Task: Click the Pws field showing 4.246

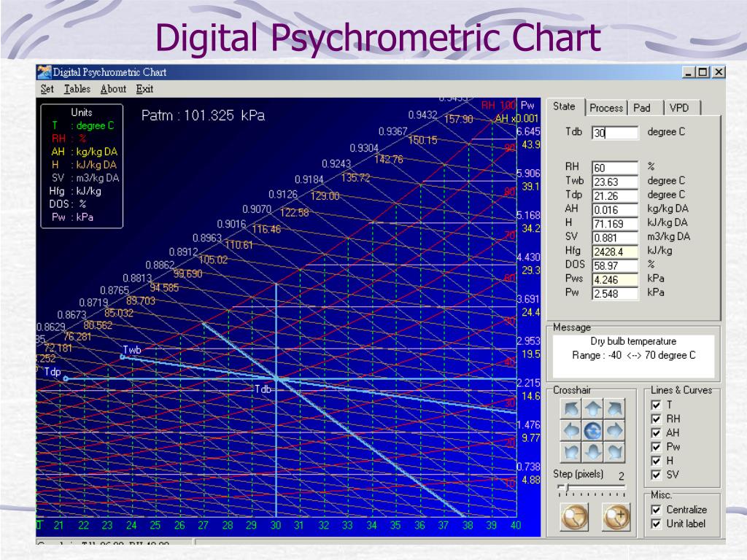Action: tap(615, 279)
